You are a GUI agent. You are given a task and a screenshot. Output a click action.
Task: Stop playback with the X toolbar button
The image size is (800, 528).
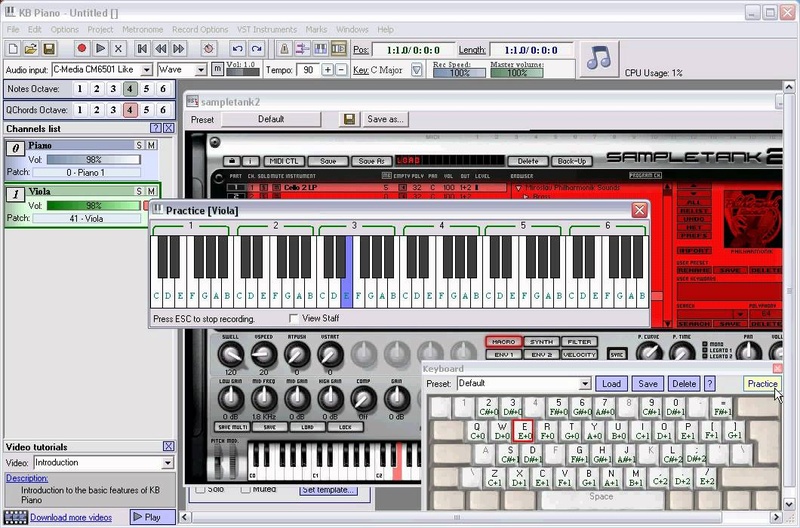118,49
